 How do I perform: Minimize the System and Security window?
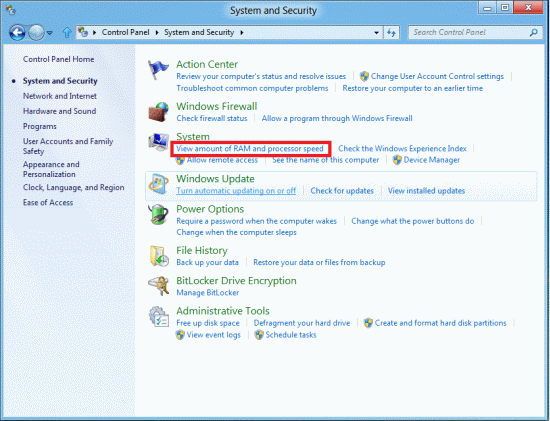(x=487, y=8)
